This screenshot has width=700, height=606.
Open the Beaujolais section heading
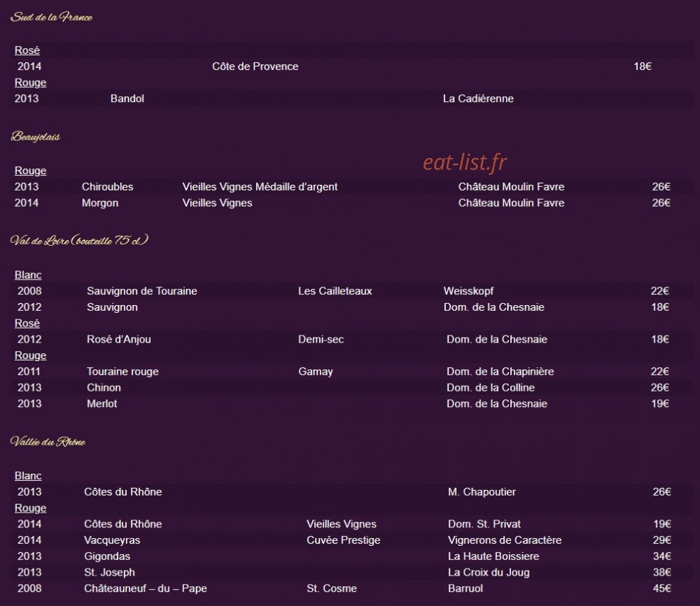35,136
